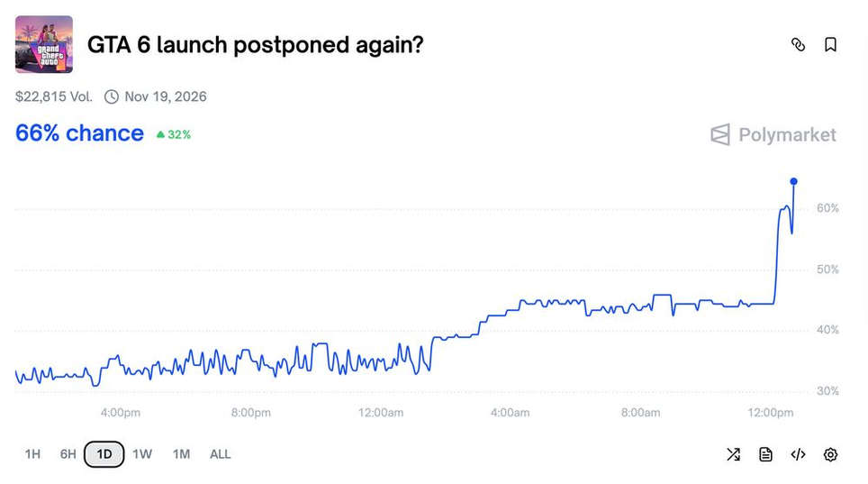The image size is (868, 484).
Task: Click the shuffle arrows icon
Action: click(733, 454)
